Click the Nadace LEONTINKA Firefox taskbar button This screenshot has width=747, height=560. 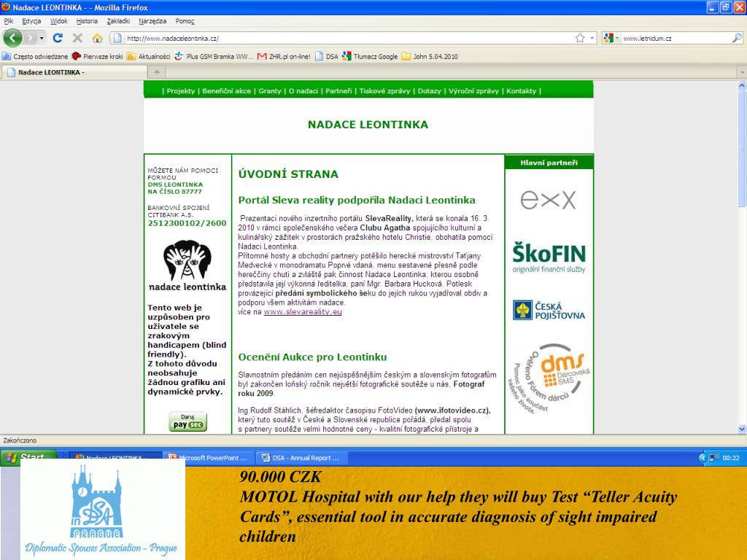point(116,458)
